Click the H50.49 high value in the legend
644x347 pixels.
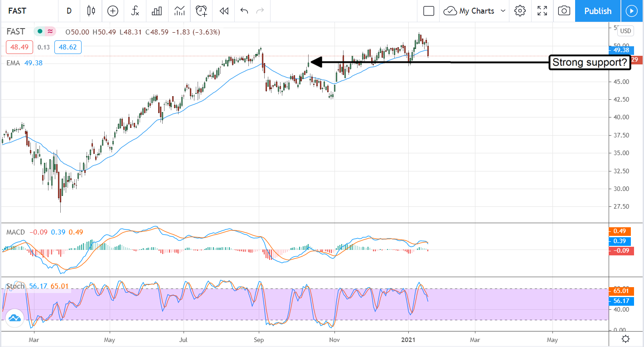tap(105, 32)
